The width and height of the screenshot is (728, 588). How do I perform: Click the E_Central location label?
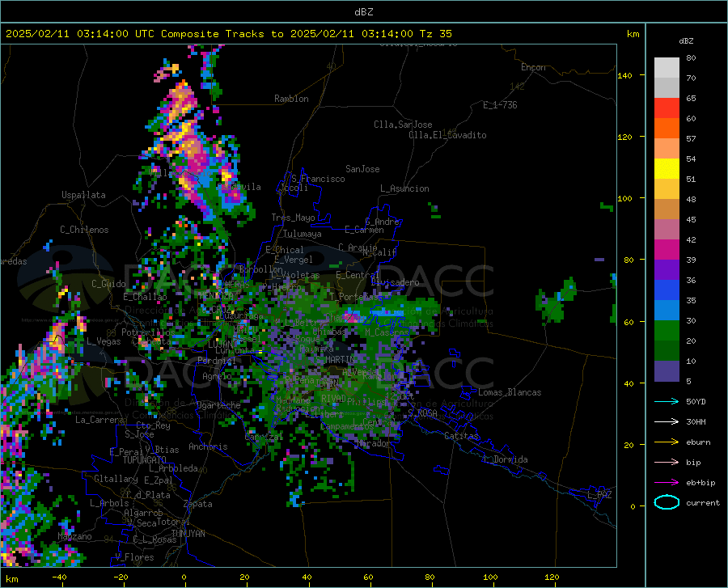point(358,275)
